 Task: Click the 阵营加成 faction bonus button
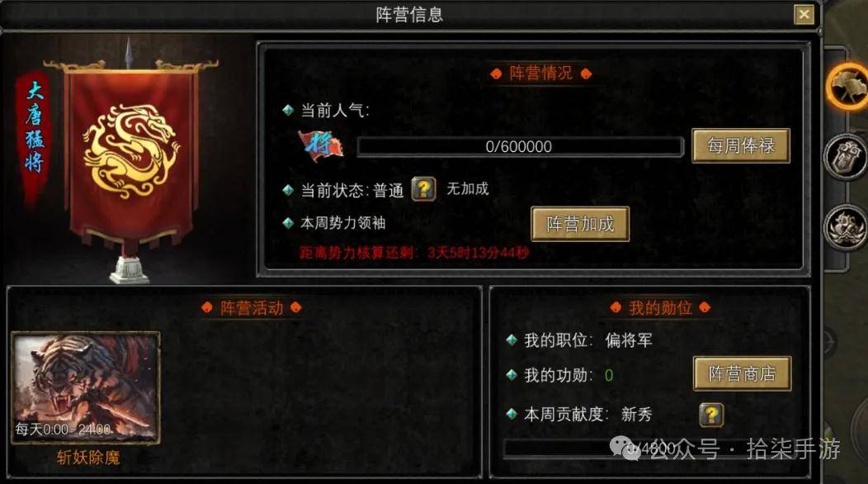579,224
